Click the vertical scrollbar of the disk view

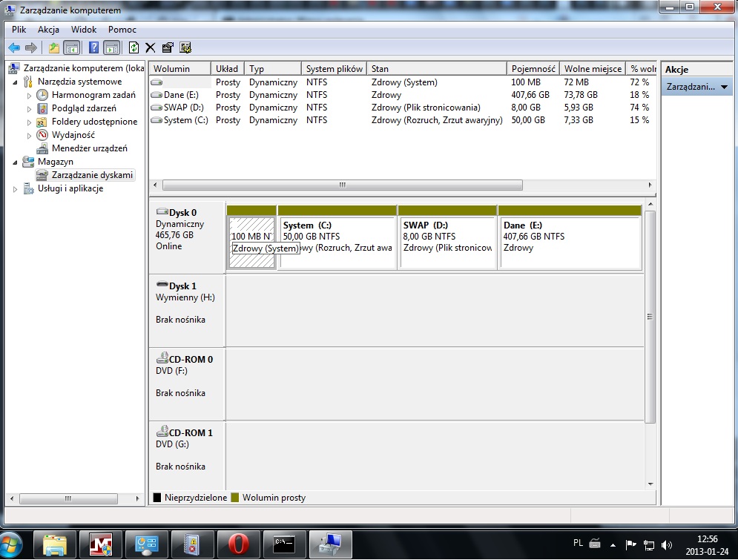pos(650,317)
